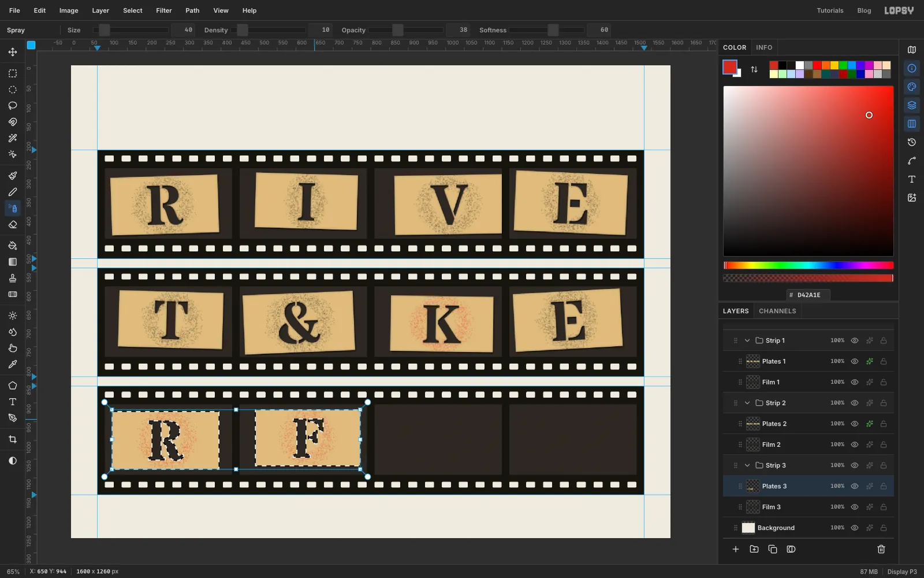Viewport: 924px width, 578px height.
Task: Select the Hand pan tool
Action: pos(12,348)
